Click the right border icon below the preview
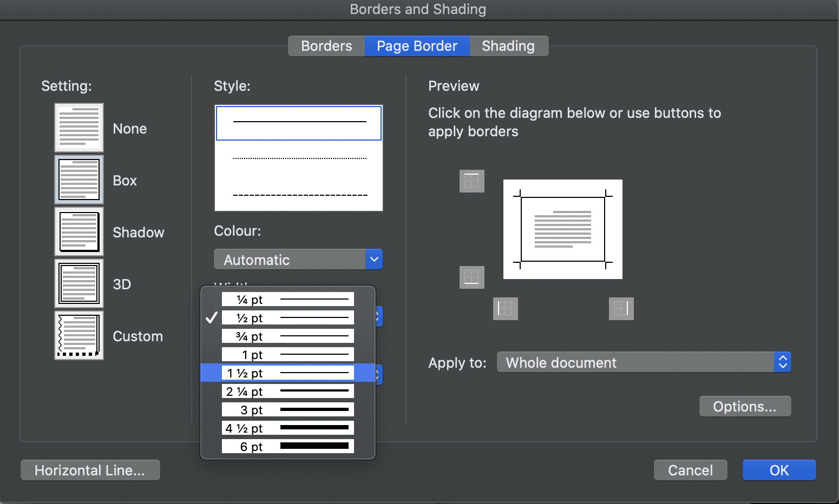Viewport: 839px width, 504px height. pos(620,309)
